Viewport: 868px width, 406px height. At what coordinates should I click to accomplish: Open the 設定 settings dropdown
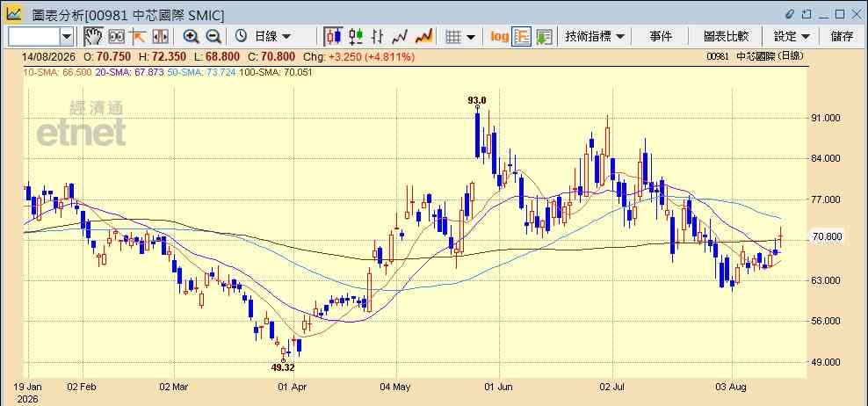(792, 37)
